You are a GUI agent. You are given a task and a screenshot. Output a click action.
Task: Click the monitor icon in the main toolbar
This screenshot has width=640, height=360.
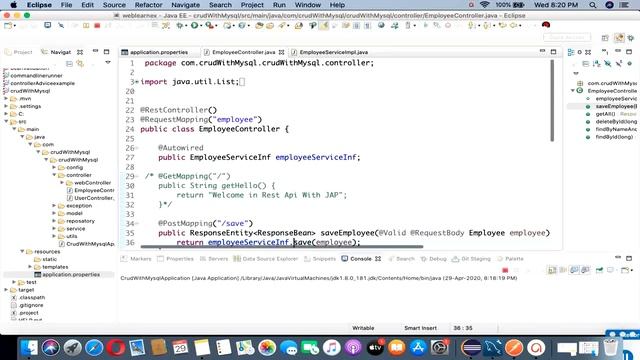tap(48, 25)
